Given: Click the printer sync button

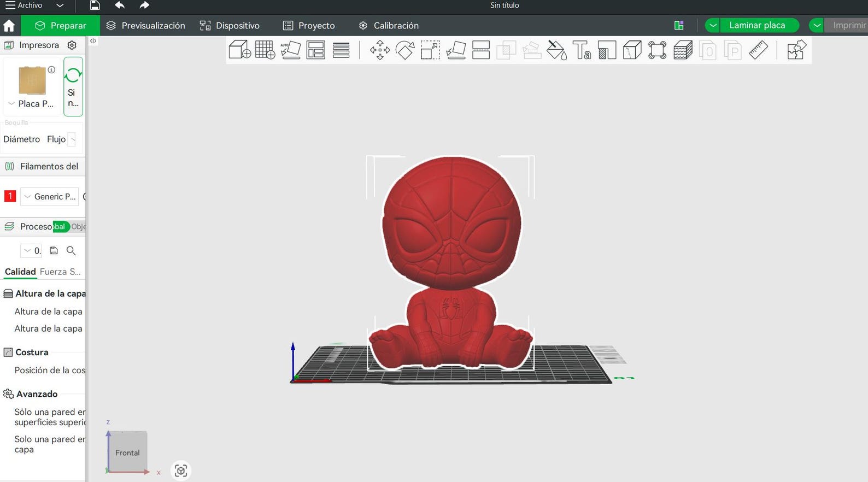Looking at the screenshot, I should pos(73,86).
